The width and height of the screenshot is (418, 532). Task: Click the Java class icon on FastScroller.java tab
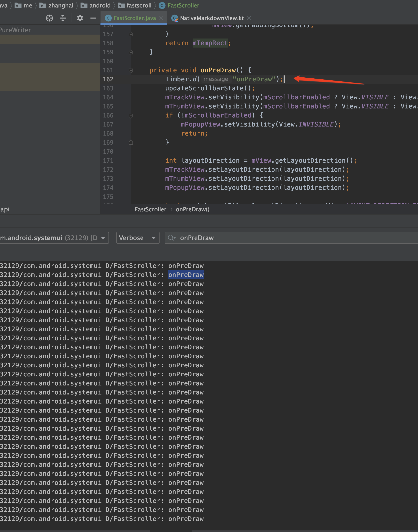point(108,18)
